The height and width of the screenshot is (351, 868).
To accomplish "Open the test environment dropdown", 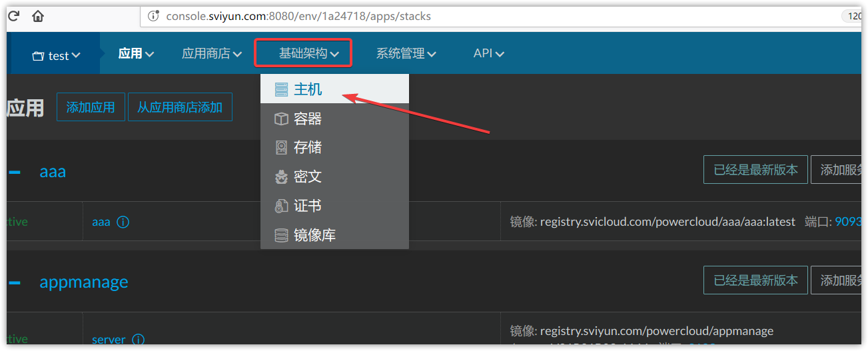I will pos(57,55).
